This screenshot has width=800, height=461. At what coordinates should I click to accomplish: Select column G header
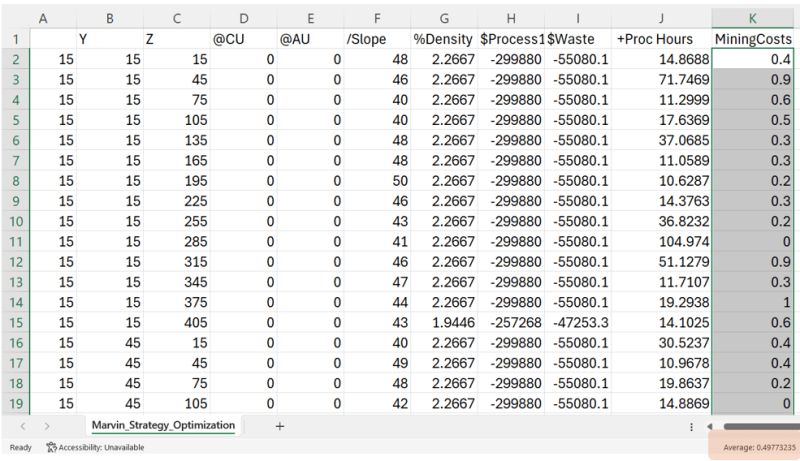click(x=444, y=19)
